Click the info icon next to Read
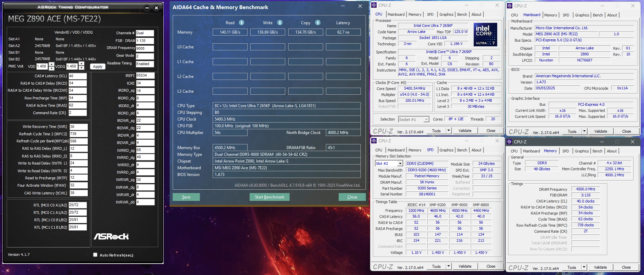 [242, 22]
